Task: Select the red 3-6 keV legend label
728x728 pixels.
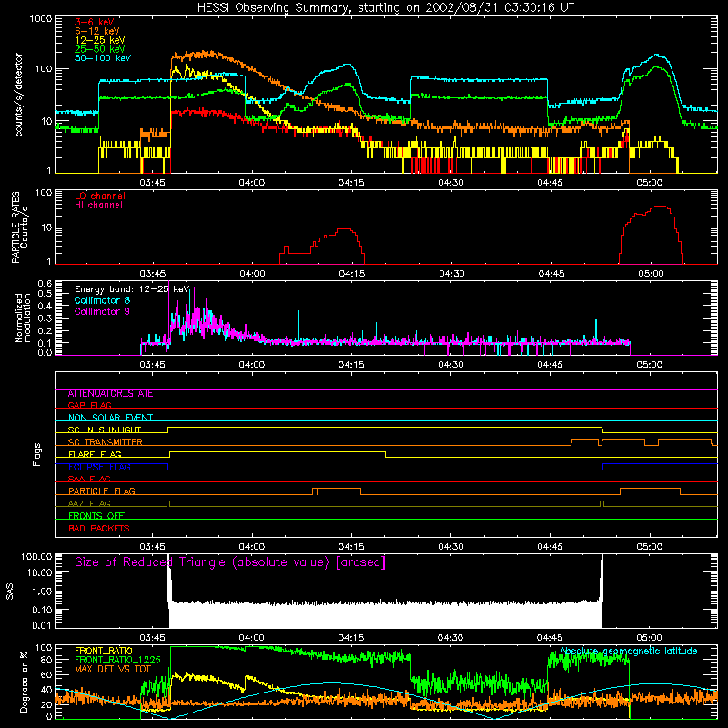Action: tap(95, 22)
